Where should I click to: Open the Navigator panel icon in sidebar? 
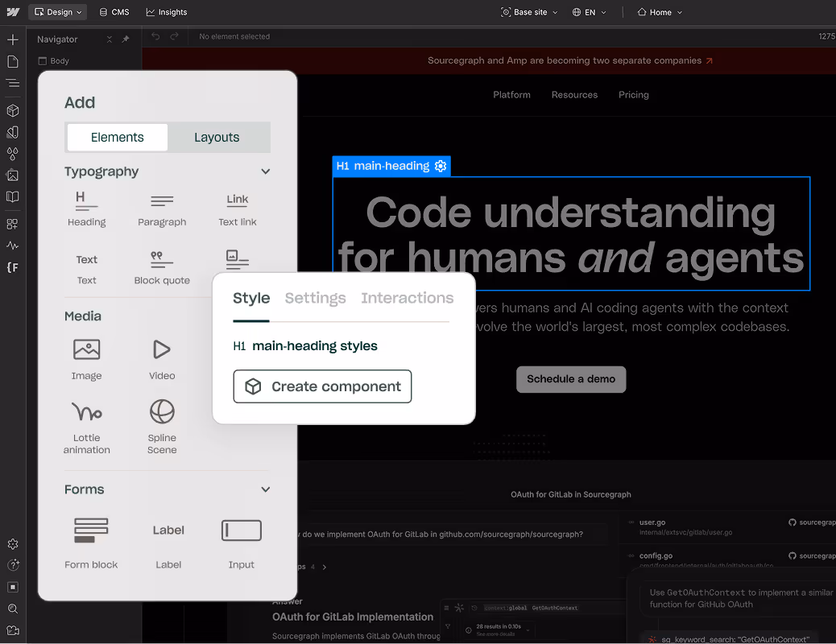tap(13, 83)
